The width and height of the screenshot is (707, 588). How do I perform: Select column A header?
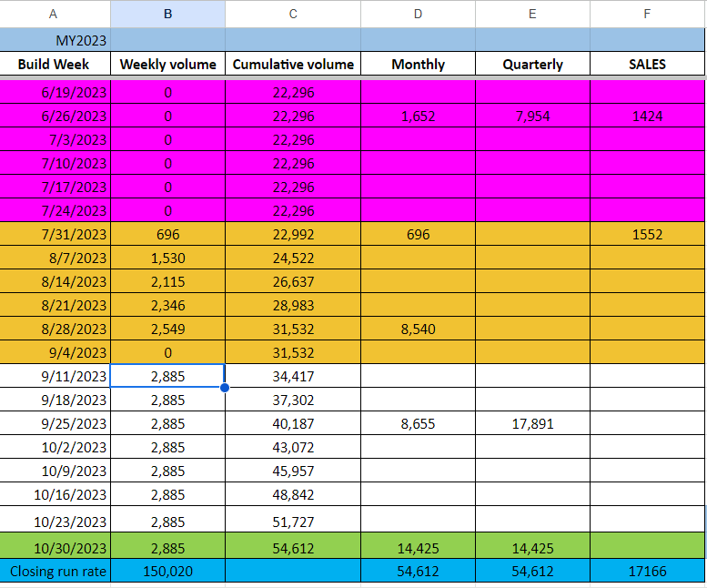(55, 14)
